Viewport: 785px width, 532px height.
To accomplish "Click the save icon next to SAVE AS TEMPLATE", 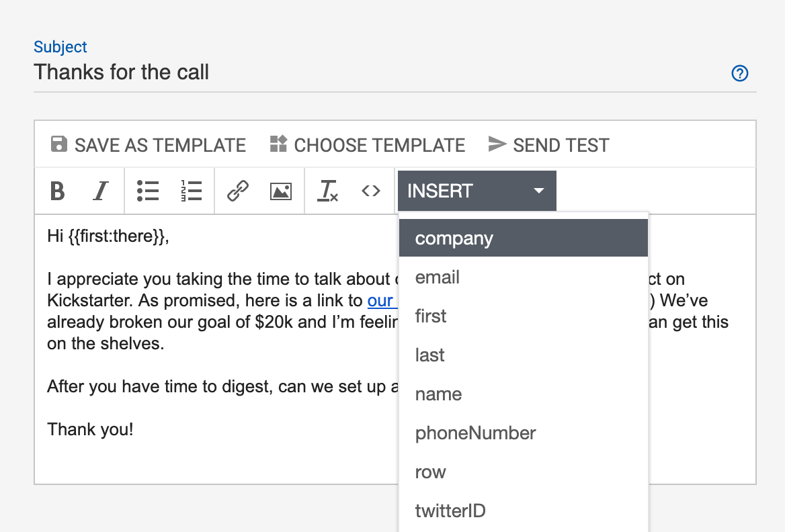I will [58, 144].
